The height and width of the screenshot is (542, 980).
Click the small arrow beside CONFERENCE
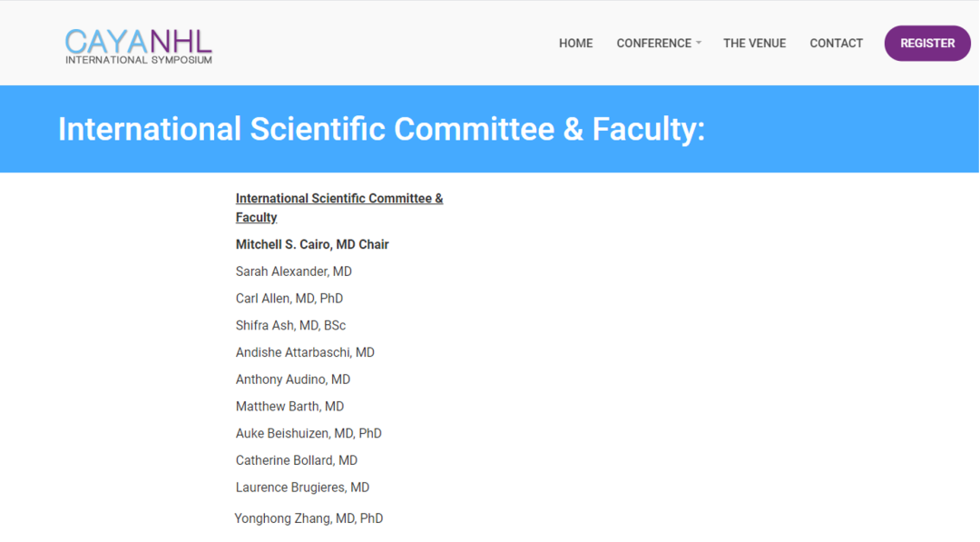tap(699, 44)
